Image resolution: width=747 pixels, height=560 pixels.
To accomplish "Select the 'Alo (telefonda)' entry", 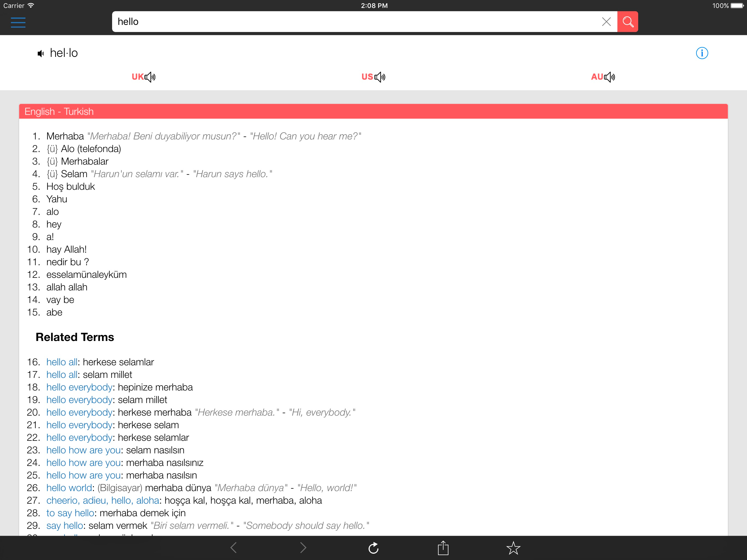I will 91,149.
